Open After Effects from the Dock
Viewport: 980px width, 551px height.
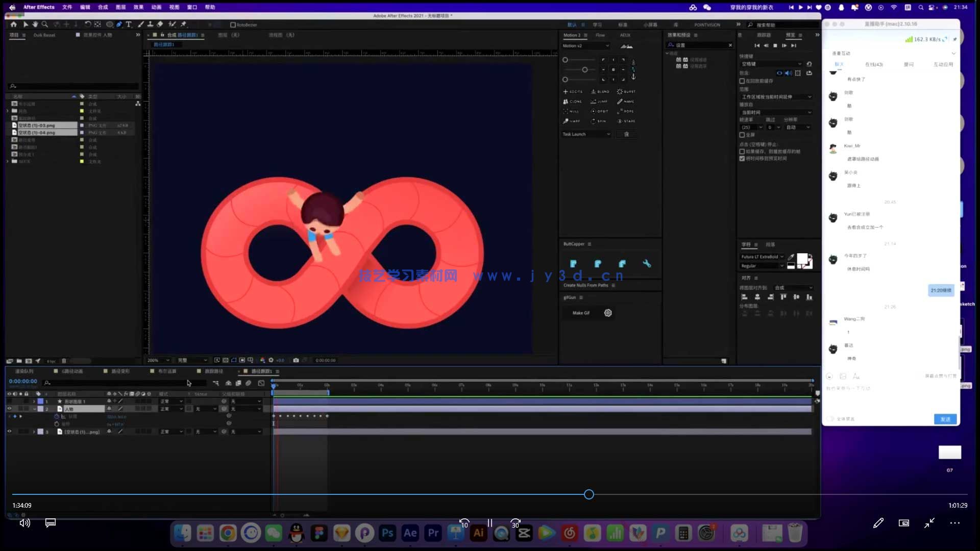click(410, 533)
